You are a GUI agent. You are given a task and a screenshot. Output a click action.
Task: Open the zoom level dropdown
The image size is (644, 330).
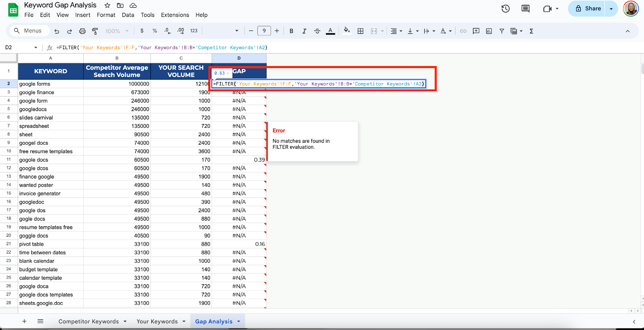(117, 31)
